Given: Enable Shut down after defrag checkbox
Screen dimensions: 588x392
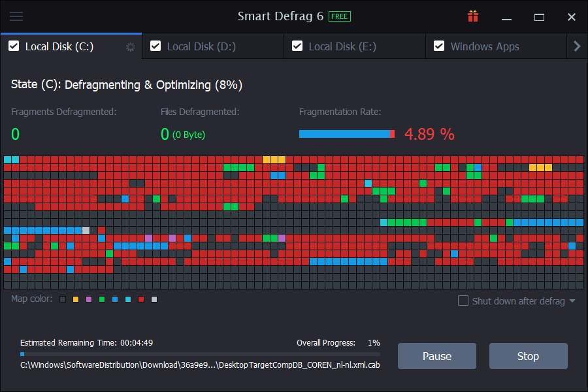Looking at the screenshot, I should click(463, 301).
